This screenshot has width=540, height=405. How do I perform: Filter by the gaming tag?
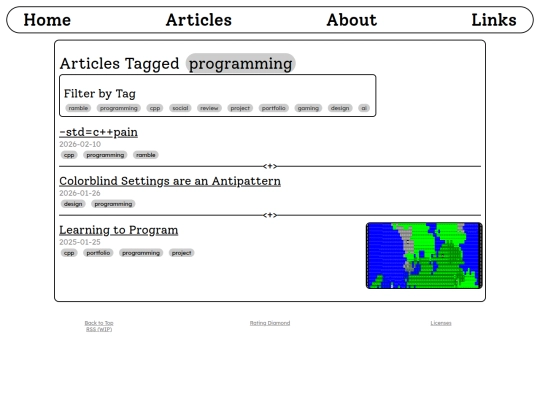[x=308, y=108]
